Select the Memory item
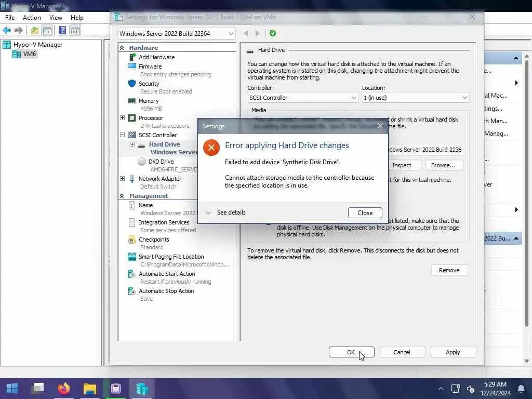 (148, 101)
